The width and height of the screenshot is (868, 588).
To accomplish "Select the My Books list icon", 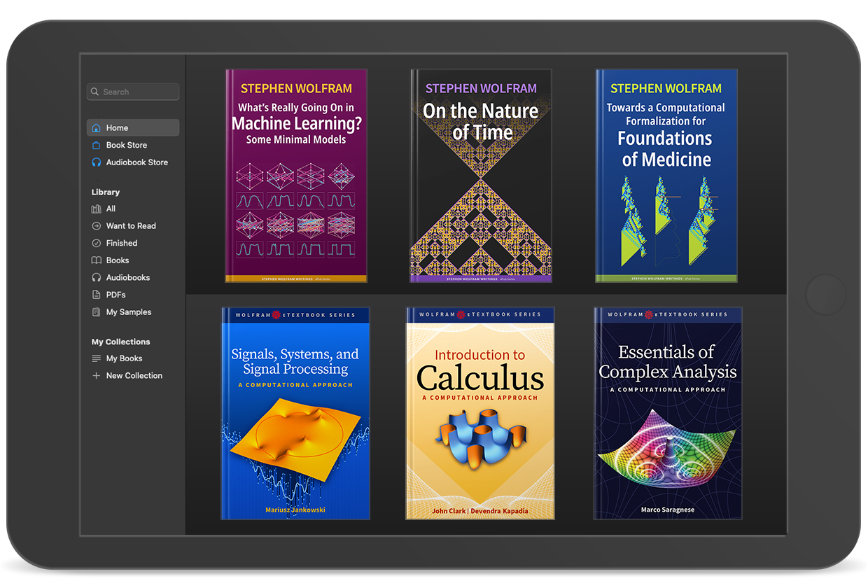I will click(97, 358).
